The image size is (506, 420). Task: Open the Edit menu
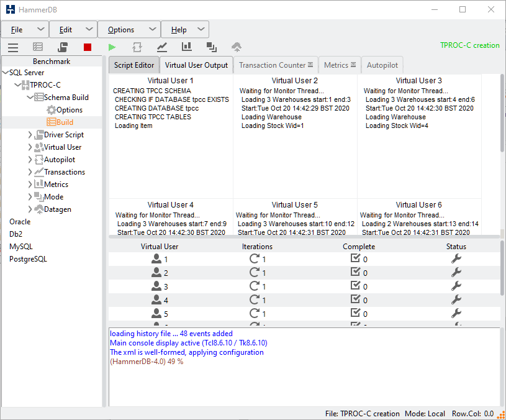(x=73, y=30)
